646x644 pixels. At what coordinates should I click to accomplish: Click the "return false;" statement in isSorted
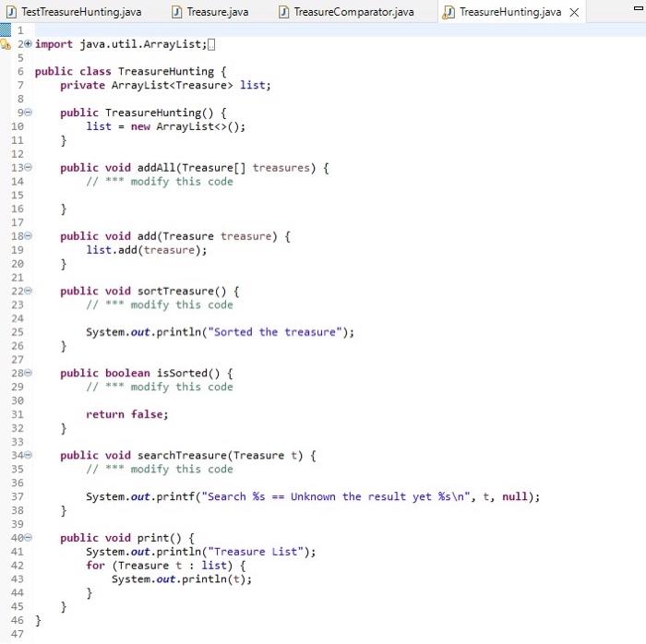[x=127, y=414]
